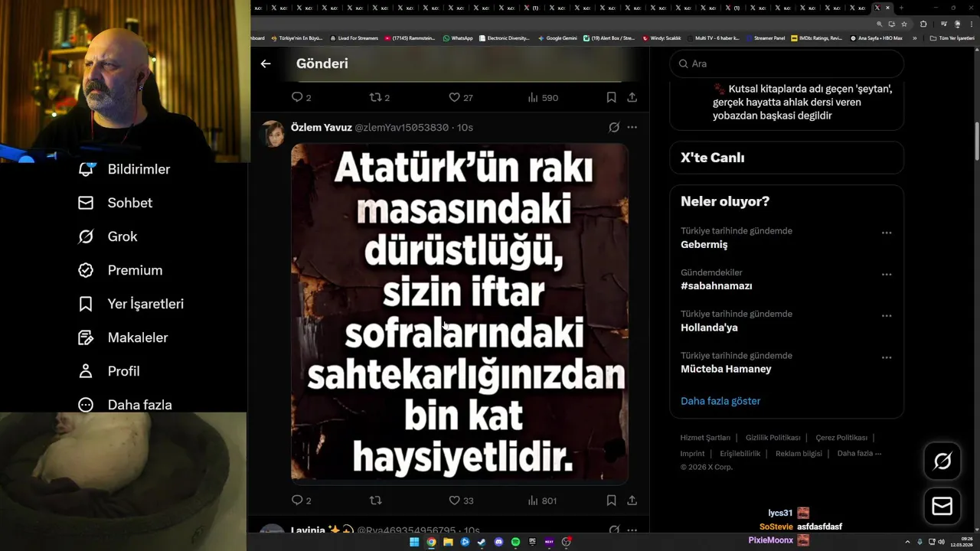Viewport: 980px width, 551px height.
Task: Open Gizlilik Politikası footer link
Action: coord(773,438)
